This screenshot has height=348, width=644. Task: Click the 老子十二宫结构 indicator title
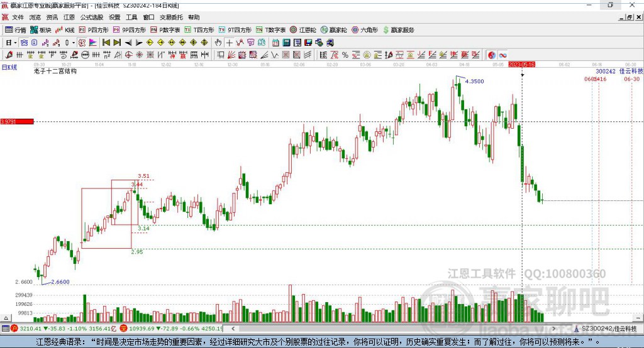tap(55, 71)
